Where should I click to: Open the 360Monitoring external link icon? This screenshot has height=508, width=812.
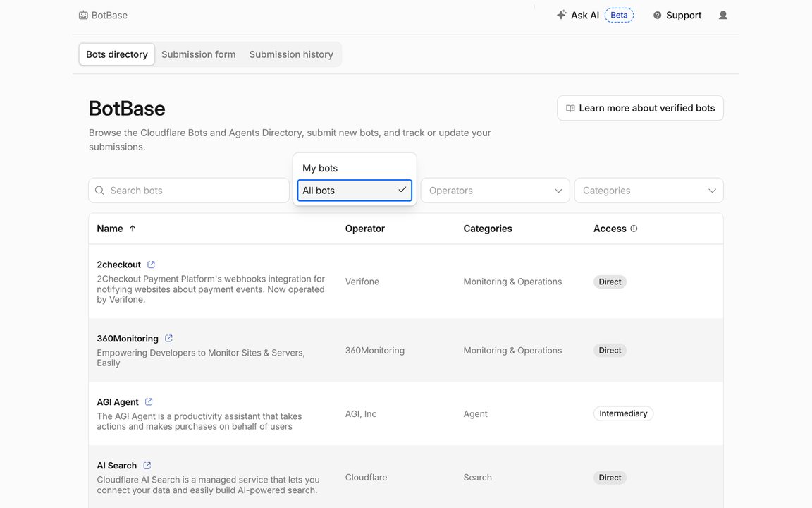(169, 339)
